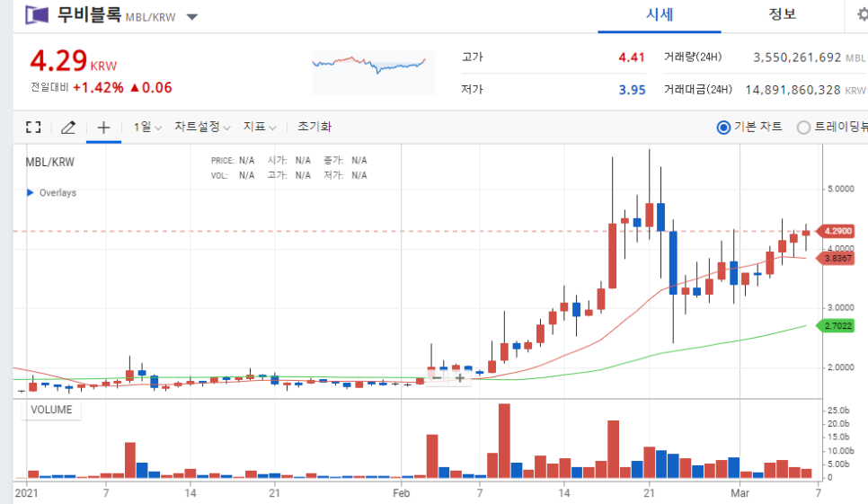The image size is (868, 504).
Task: Click the 4.2900 current price tag
Action: [837, 231]
